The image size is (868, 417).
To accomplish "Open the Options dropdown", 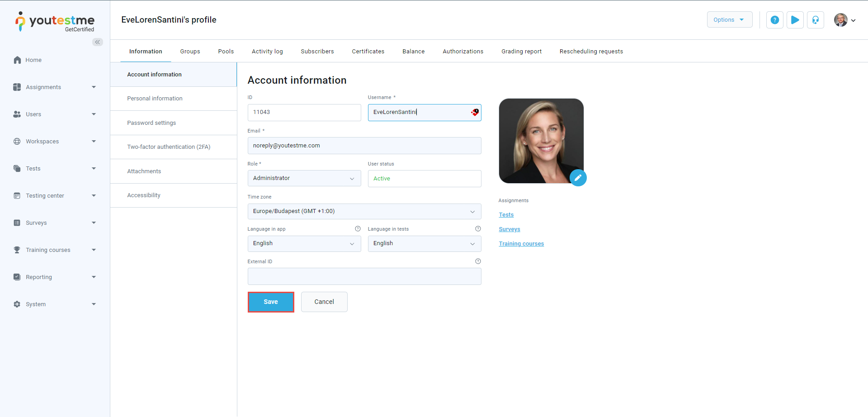I will pyautogui.click(x=730, y=20).
